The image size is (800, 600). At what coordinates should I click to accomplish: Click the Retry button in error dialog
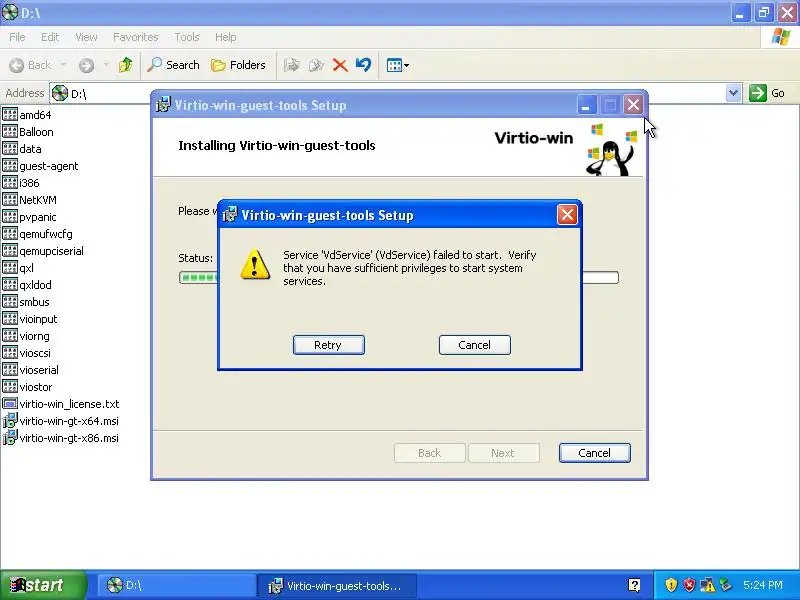coord(329,345)
